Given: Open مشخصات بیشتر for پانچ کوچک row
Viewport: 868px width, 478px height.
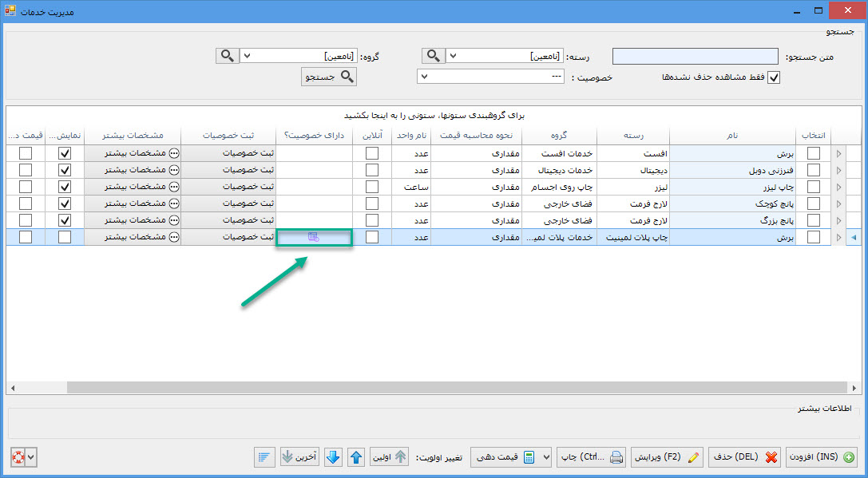Looking at the screenshot, I should click(x=133, y=203).
